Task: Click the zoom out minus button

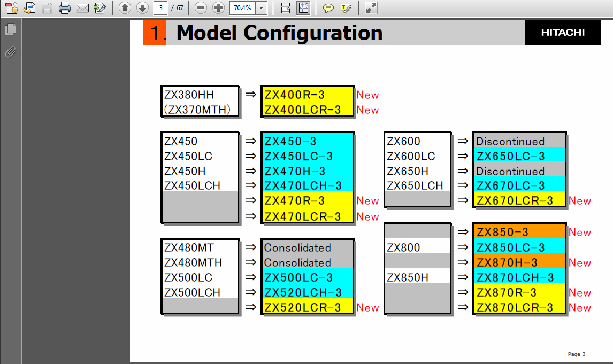Action: tap(201, 8)
